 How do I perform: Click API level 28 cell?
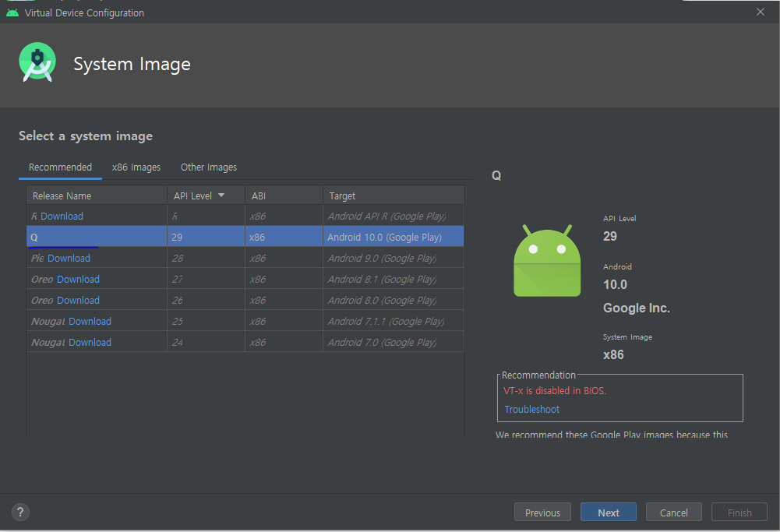(x=206, y=259)
